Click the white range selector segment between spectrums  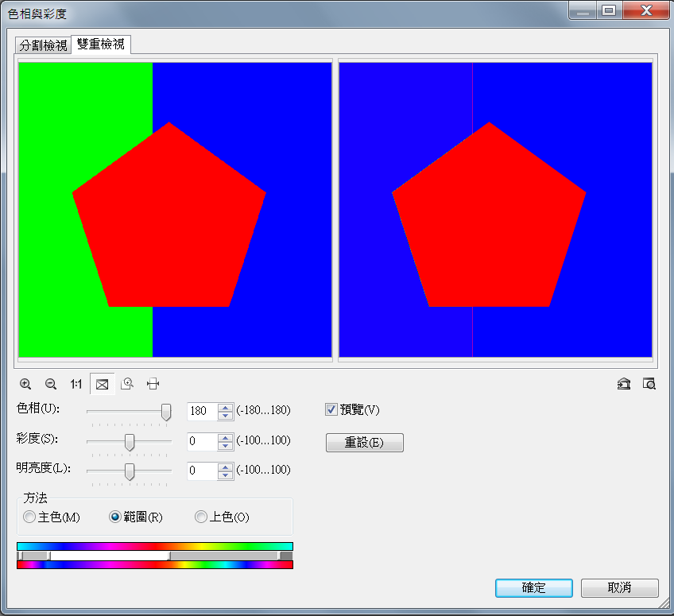tap(110, 556)
